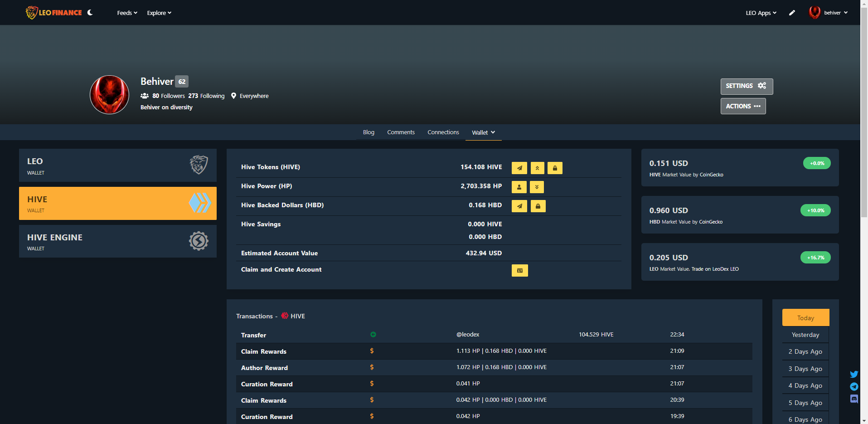Click the 104.529 HIVE transfer amount
The width and height of the screenshot is (868, 424).
pos(596,335)
